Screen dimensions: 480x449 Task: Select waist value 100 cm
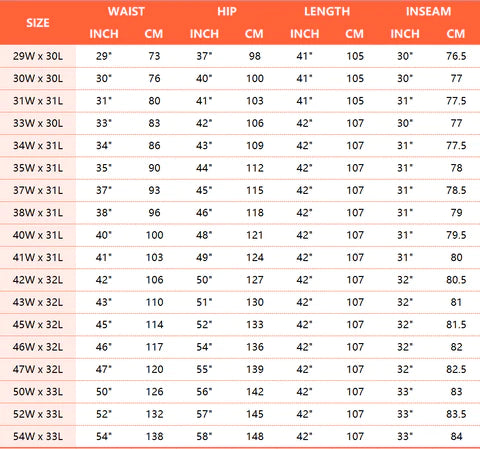(x=155, y=235)
